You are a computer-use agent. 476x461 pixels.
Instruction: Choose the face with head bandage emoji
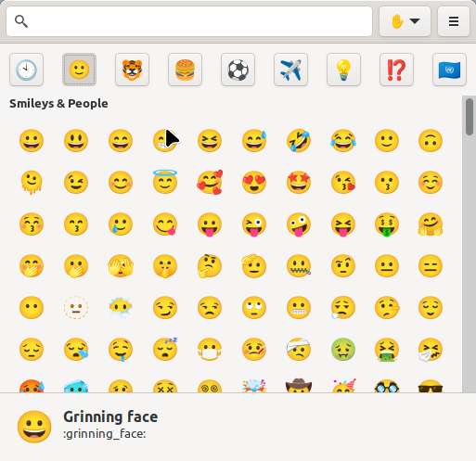(x=298, y=350)
